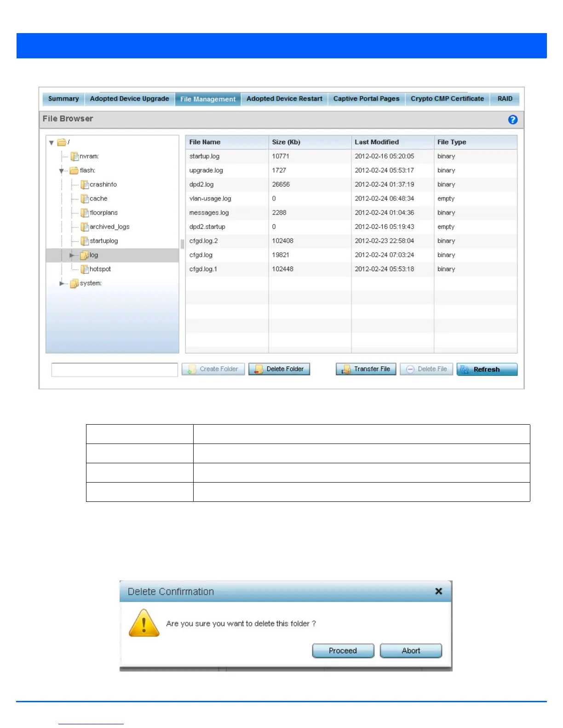
Task: Abort the folder deletion
Action: click(x=411, y=651)
